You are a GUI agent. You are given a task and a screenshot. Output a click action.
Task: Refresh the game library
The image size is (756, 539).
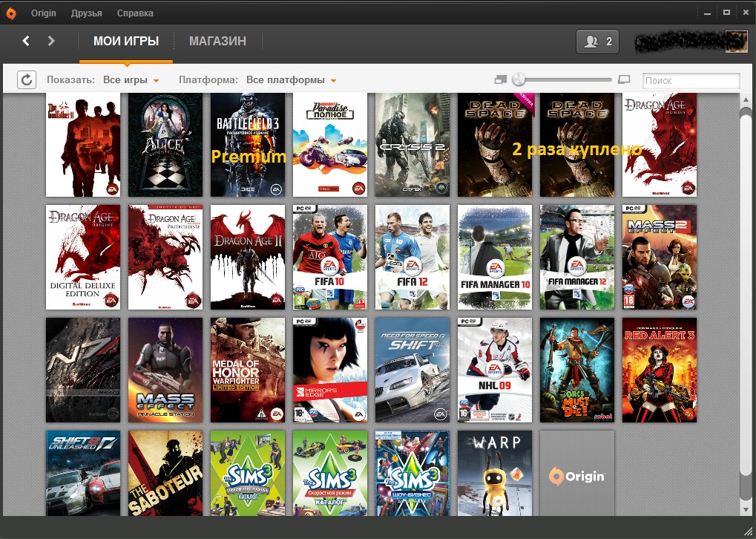pos(27,79)
